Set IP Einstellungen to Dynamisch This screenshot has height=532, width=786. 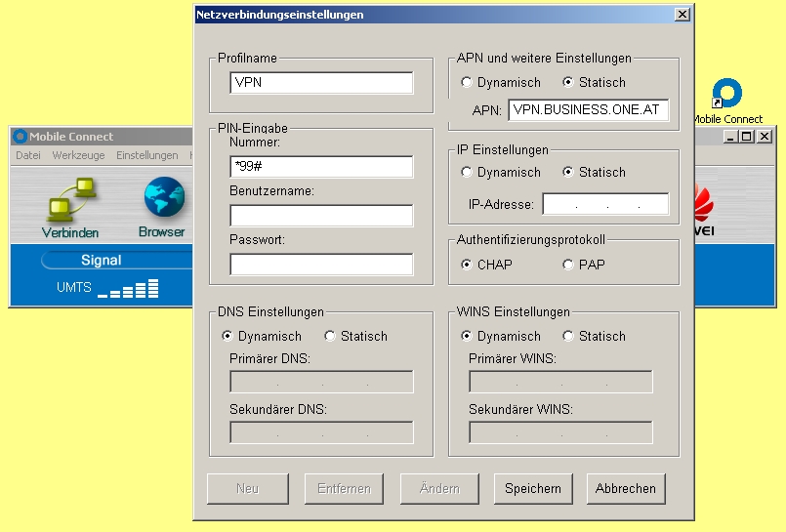pos(467,173)
